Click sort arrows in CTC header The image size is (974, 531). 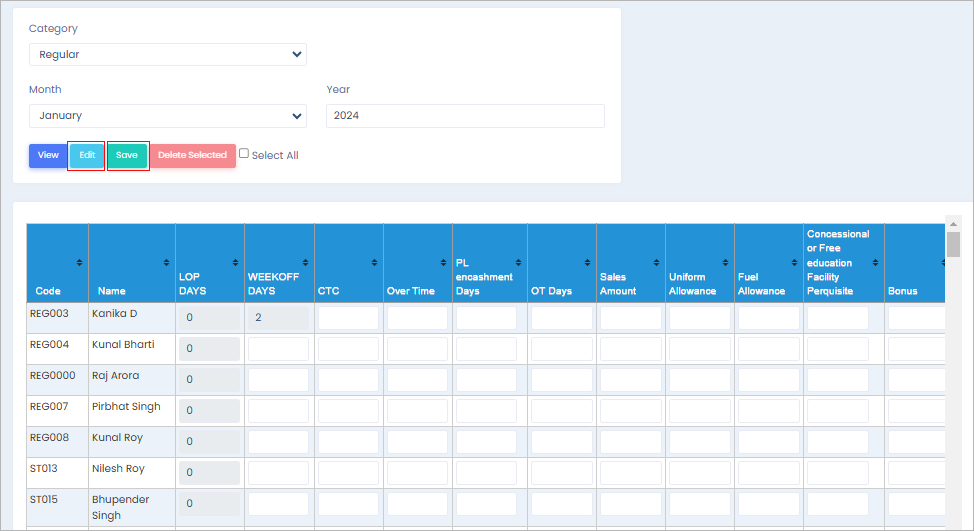tap(375, 262)
